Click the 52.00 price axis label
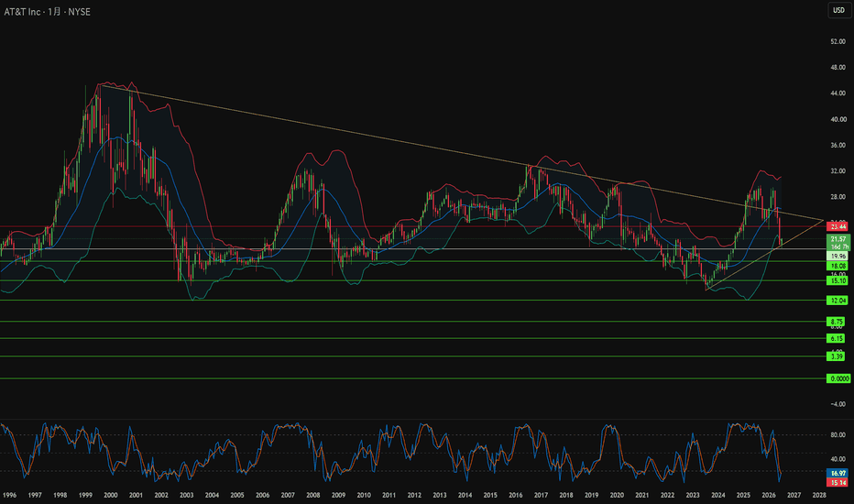This screenshot has height=504, width=854. click(838, 41)
